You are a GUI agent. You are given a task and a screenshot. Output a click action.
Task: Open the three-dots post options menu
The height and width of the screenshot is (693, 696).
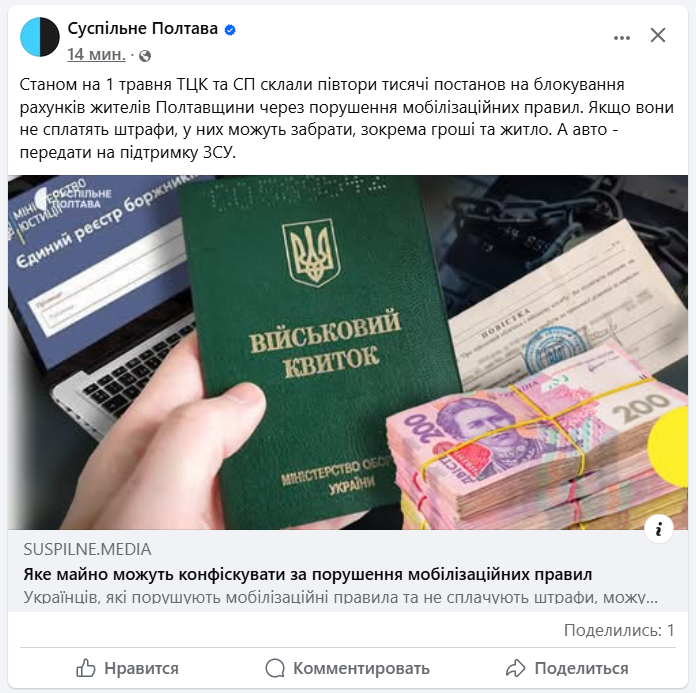click(x=621, y=38)
